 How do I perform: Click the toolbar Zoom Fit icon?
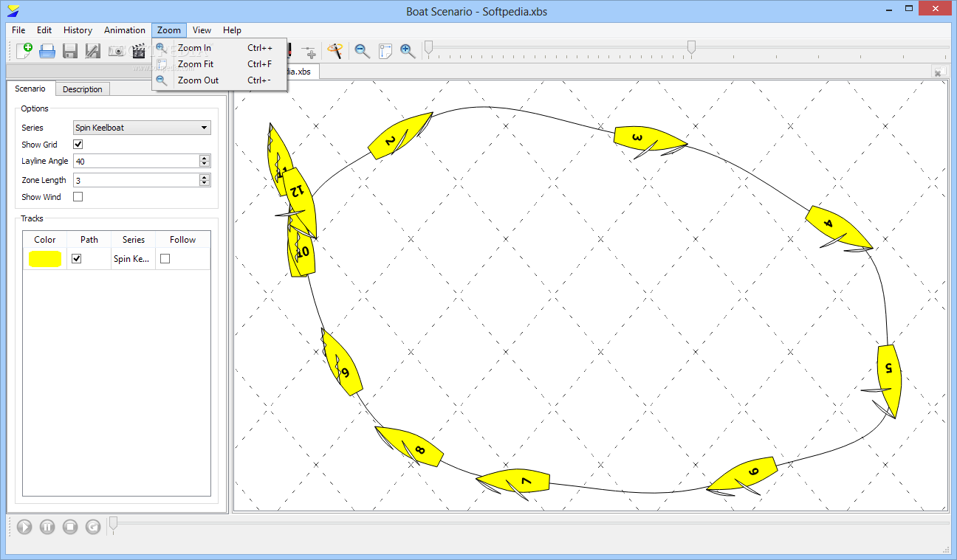coord(385,51)
